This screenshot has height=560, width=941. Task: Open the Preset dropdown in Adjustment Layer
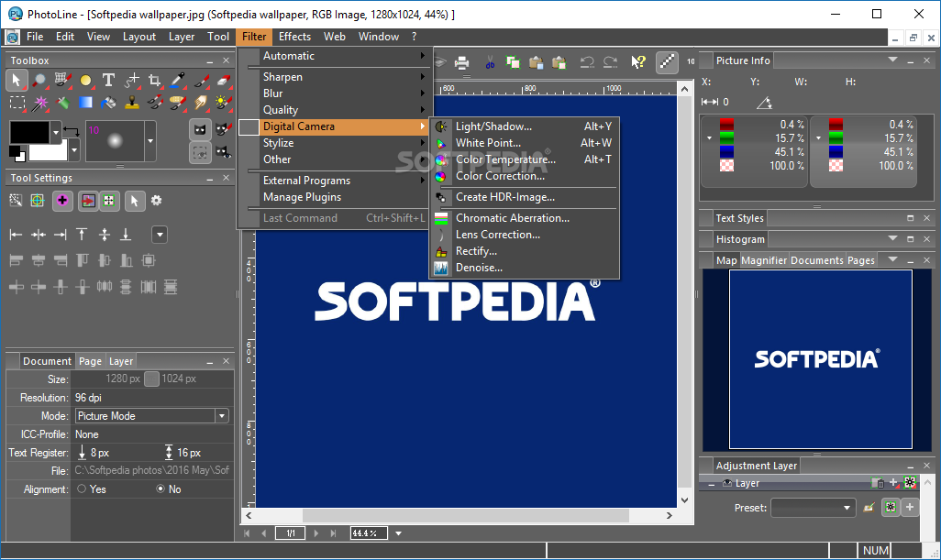pyautogui.click(x=813, y=508)
